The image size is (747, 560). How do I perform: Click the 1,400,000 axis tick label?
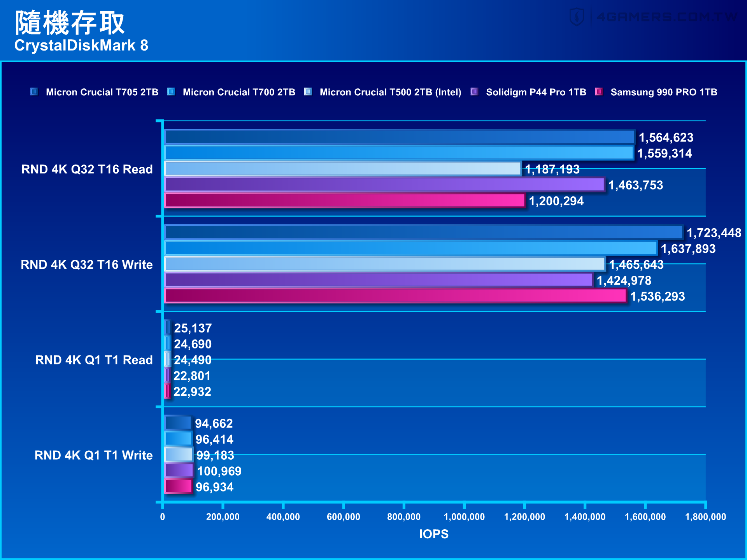point(585,517)
